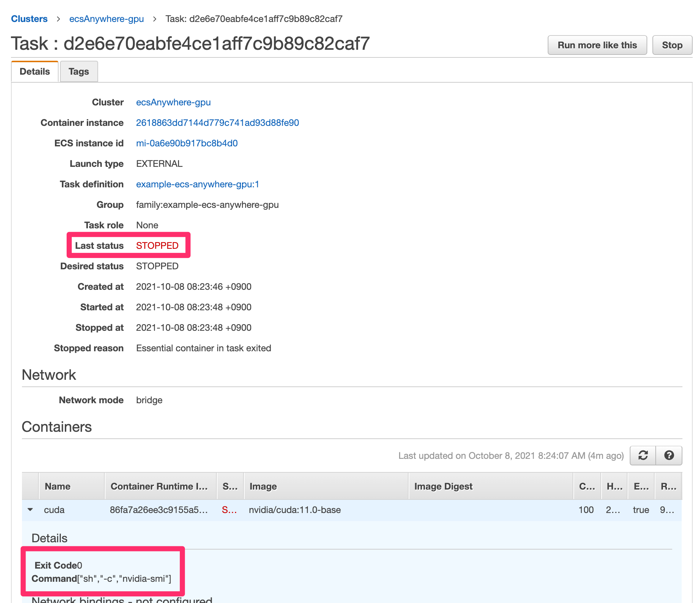
Task: Click Run more like this button
Action: click(x=597, y=45)
